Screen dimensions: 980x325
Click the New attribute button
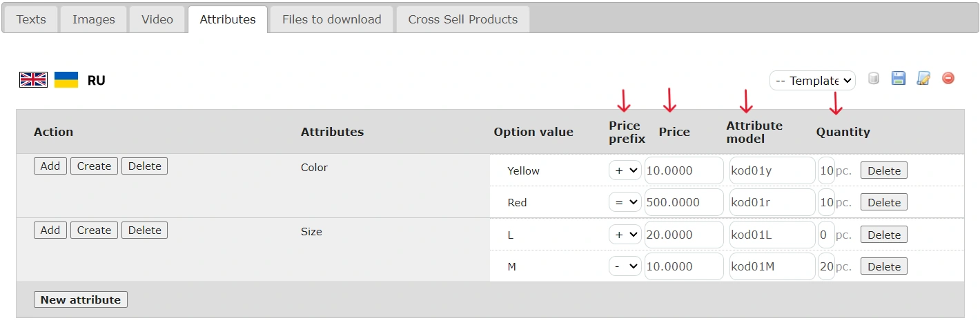(80, 299)
